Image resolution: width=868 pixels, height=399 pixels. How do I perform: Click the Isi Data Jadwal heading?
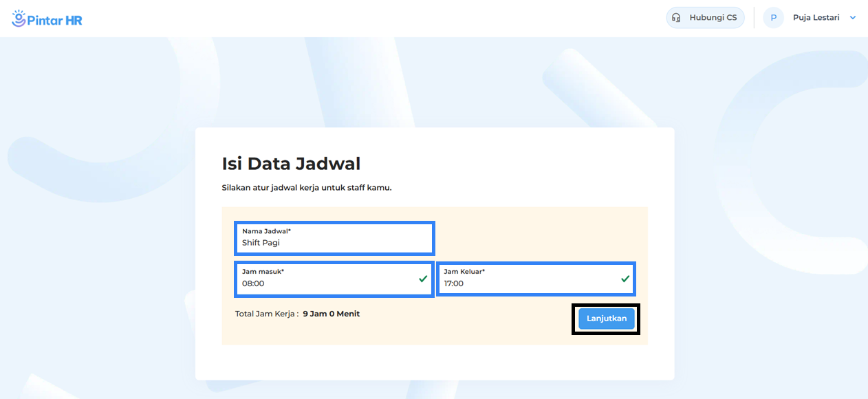coord(291,164)
